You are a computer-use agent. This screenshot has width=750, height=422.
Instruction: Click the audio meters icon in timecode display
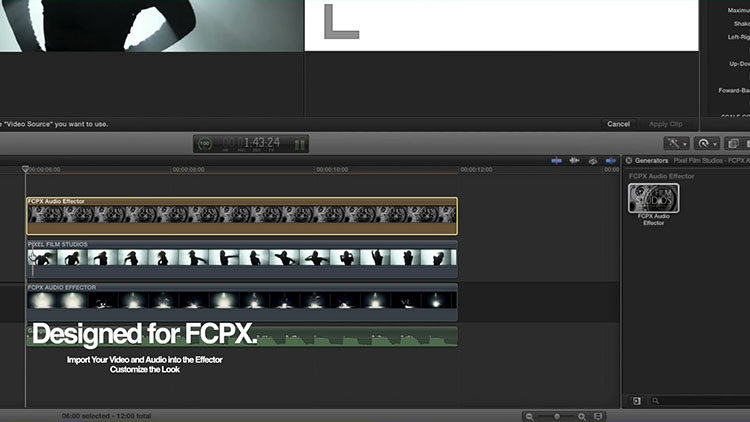299,144
